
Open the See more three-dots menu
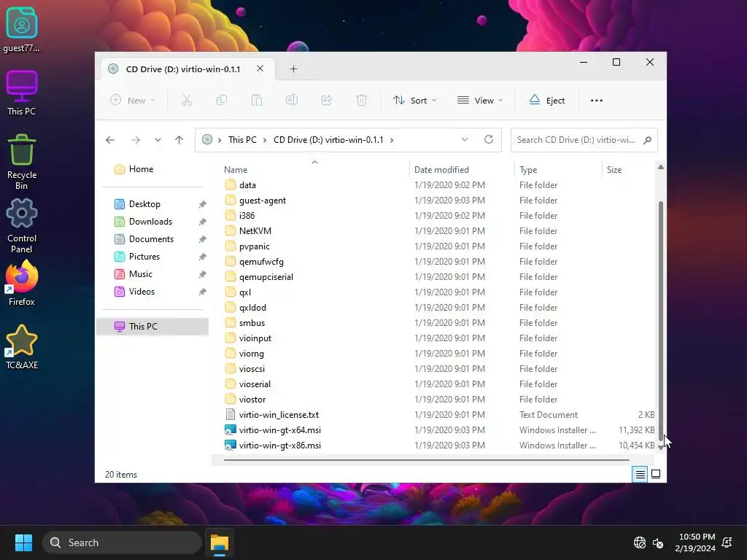pyautogui.click(x=597, y=101)
